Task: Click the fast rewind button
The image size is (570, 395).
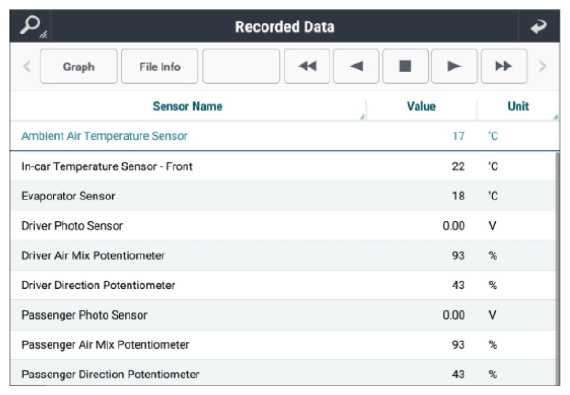Action: coord(307,66)
